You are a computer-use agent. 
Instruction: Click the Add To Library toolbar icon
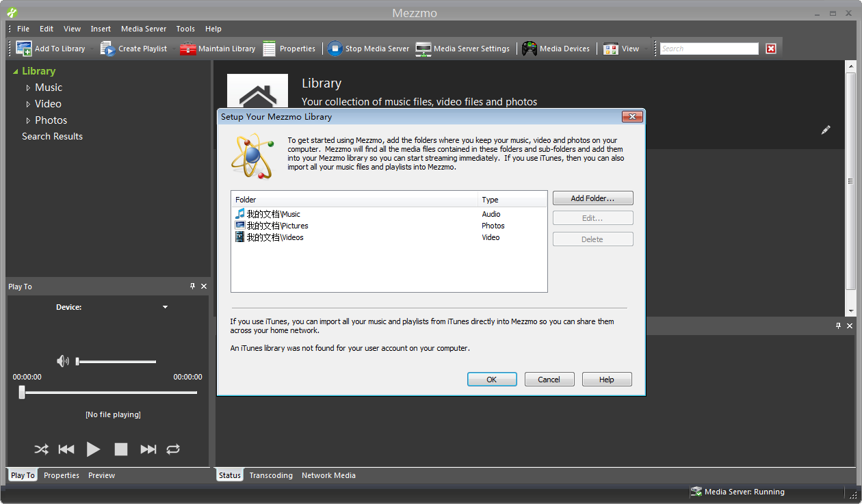tap(24, 49)
